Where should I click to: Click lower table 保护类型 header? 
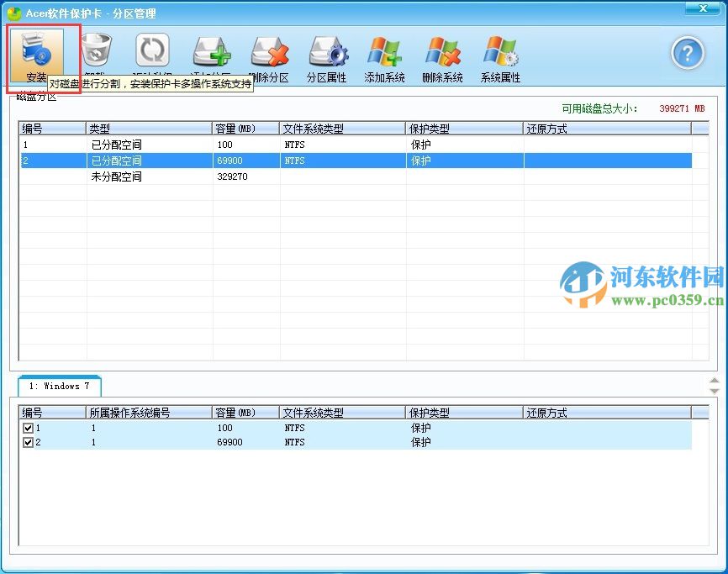click(x=465, y=413)
